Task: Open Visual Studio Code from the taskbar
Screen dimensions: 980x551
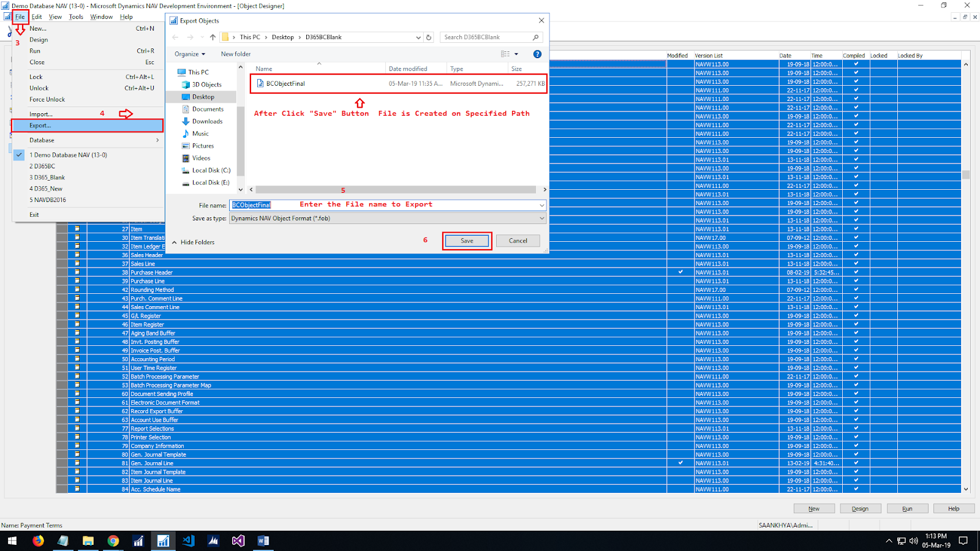Action: tap(188, 541)
